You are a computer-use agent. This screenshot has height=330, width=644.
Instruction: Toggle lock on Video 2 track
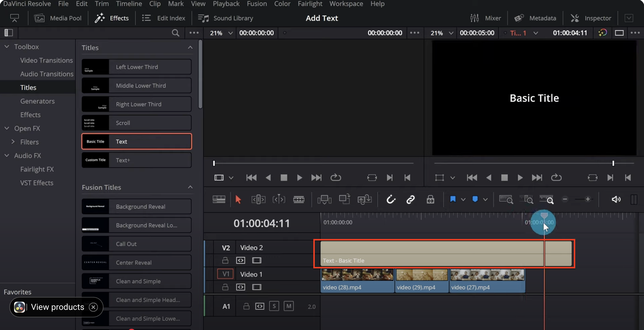coord(225,260)
